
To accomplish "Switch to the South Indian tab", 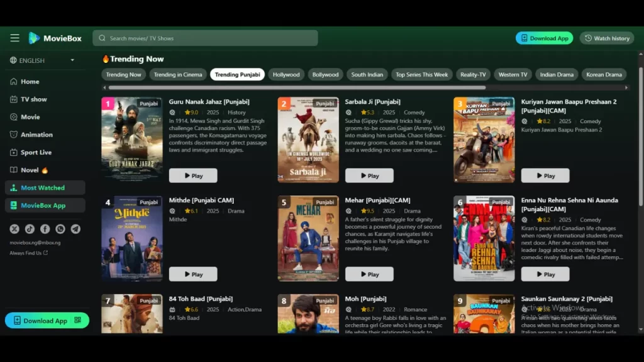I will coord(367,74).
